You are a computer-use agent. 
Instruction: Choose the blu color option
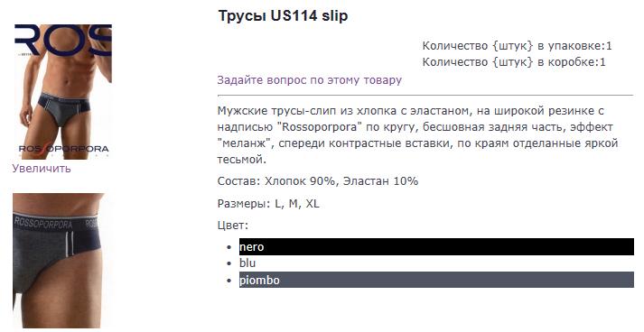(247, 263)
